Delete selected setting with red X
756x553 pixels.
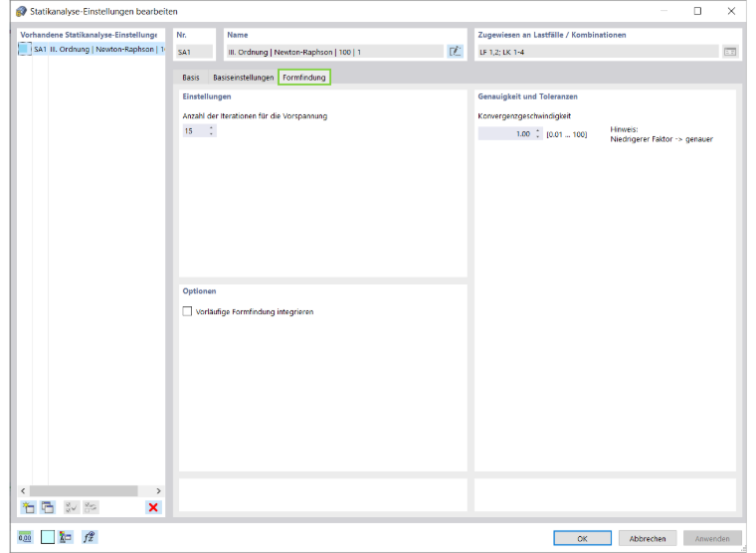(153, 507)
